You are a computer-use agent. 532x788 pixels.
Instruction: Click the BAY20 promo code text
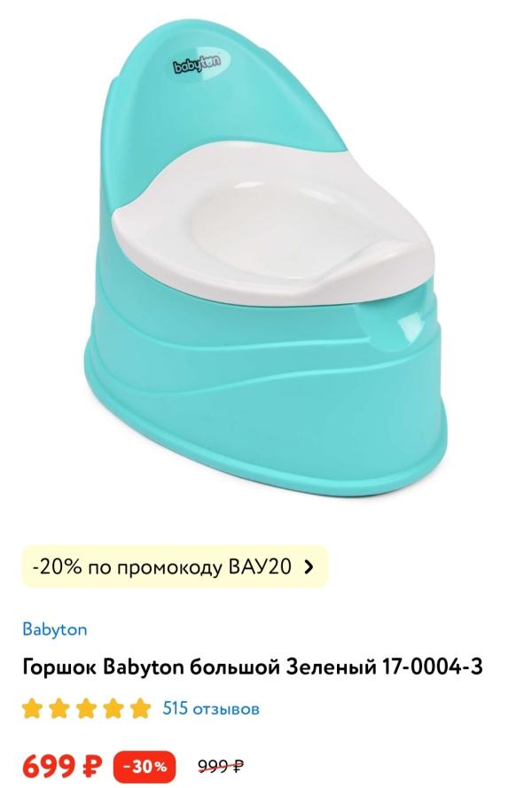260,567
